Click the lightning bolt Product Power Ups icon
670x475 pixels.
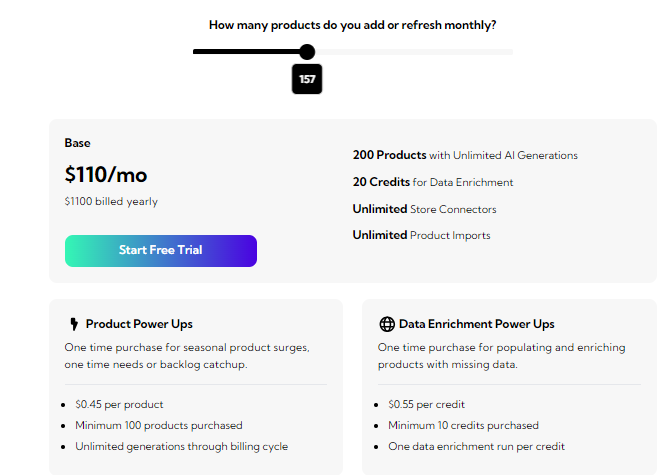coord(74,324)
